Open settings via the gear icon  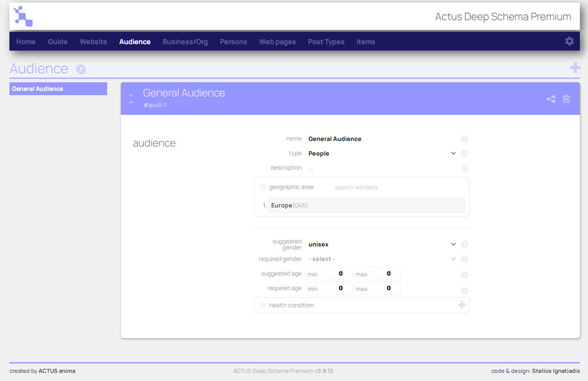click(x=569, y=41)
